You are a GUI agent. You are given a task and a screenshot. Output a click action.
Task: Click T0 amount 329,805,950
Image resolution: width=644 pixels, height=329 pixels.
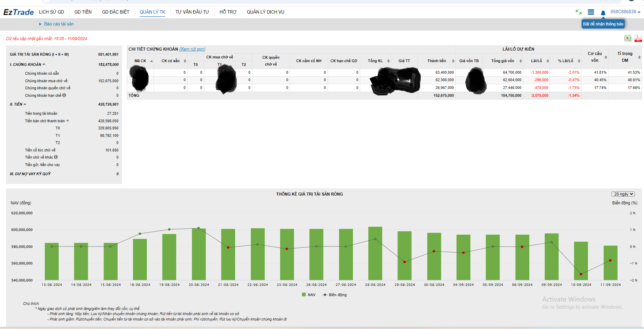click(x=108, y=128)
